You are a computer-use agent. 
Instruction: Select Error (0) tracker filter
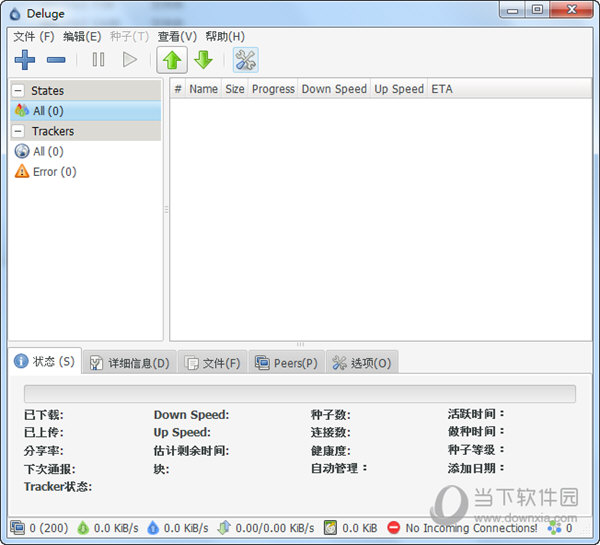[86, 172]
